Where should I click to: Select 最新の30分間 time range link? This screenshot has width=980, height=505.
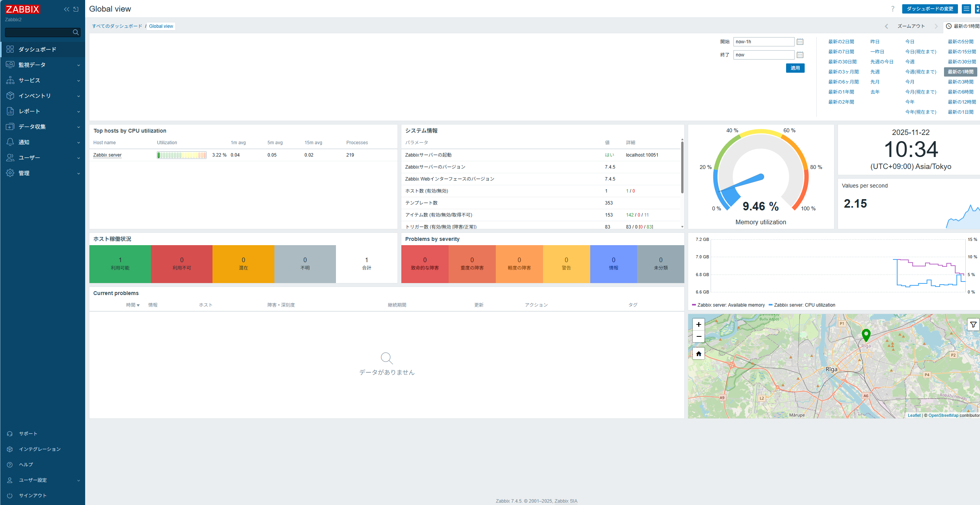[962, 62]
